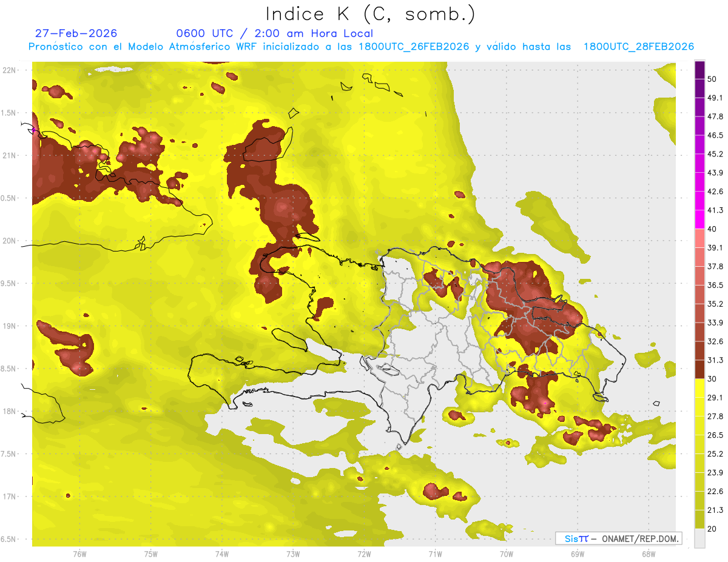
Task: Click the "20N" latitude label
Action: (10, 241)
